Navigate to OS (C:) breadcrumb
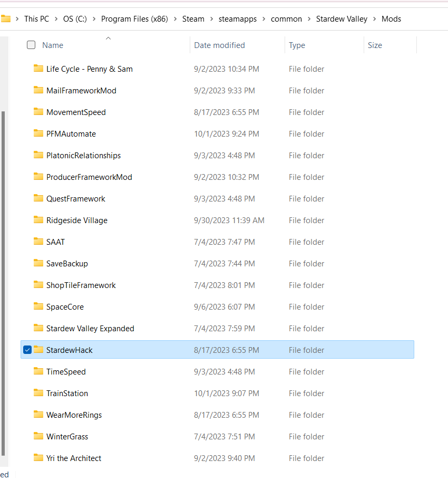This screenshot has height=480, width=448. pyautogui.click(x=75, y=19)
